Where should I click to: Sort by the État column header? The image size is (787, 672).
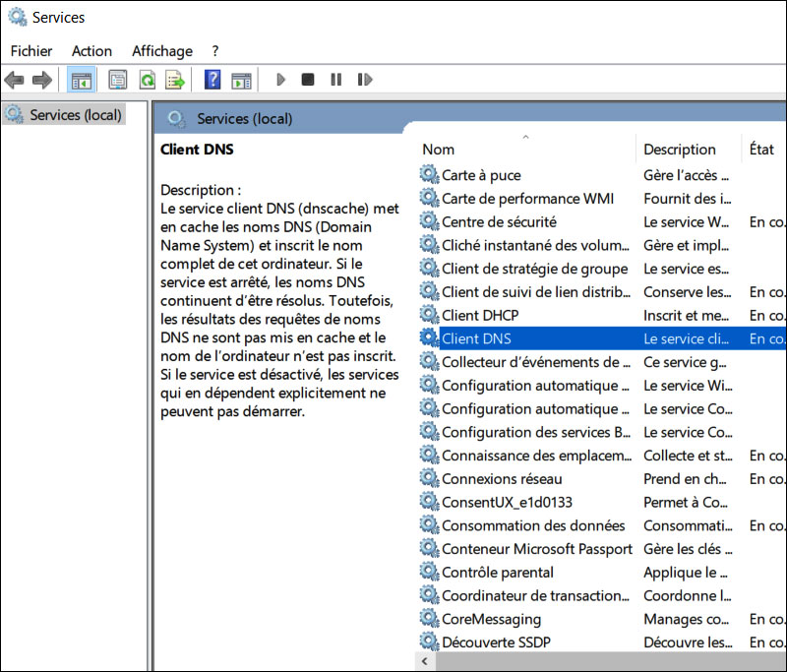[x=763, y=149]
